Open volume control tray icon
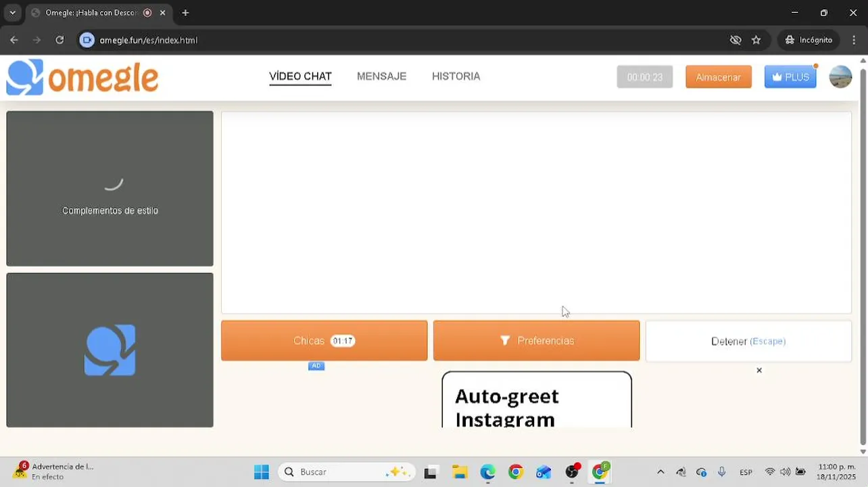This screenshot has height=487, width=868. [785, 472]
